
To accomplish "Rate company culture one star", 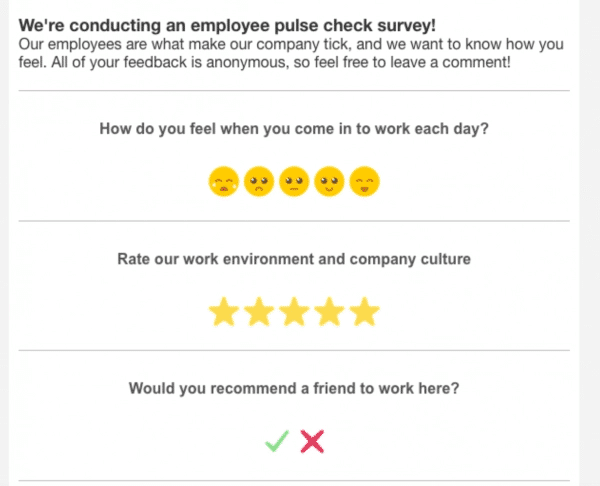I will click(224, 312).
